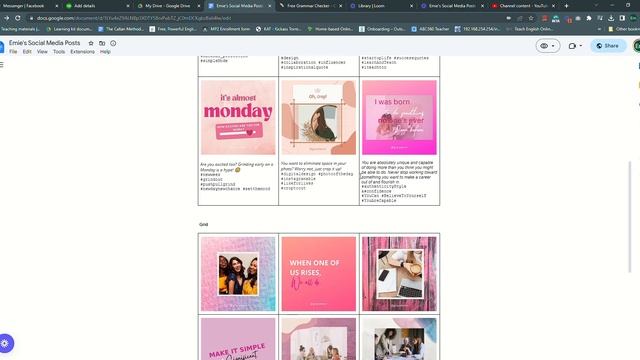640x360 pixels.
Task: Switch to the Free Grammar Checker tab
Action: 310,6
